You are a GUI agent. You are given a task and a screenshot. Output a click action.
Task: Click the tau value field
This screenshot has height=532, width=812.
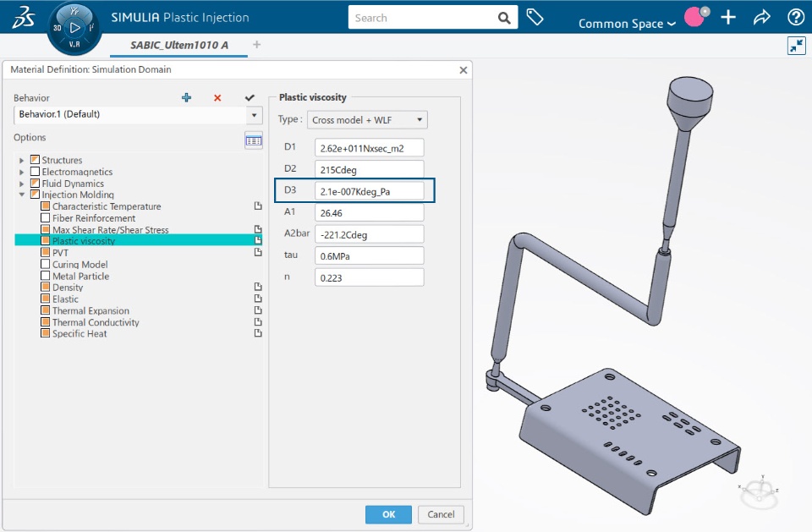tap(370, 256)
